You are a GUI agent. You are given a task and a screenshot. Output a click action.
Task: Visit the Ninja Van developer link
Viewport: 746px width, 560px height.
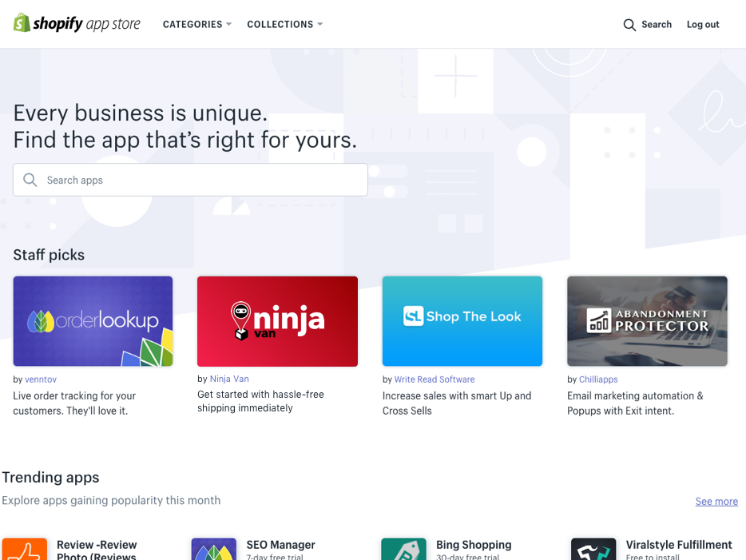(229, 379)
